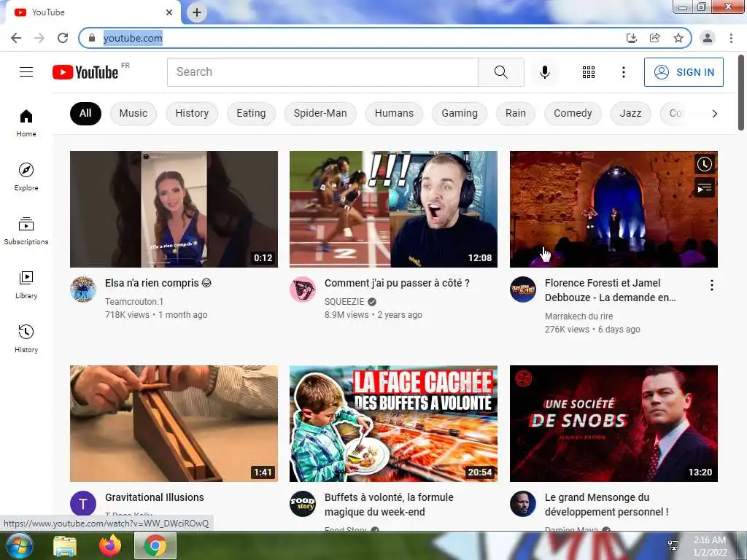Click the search magnifier button
This screenshot has height=560, width=747.
coord(500,72)
